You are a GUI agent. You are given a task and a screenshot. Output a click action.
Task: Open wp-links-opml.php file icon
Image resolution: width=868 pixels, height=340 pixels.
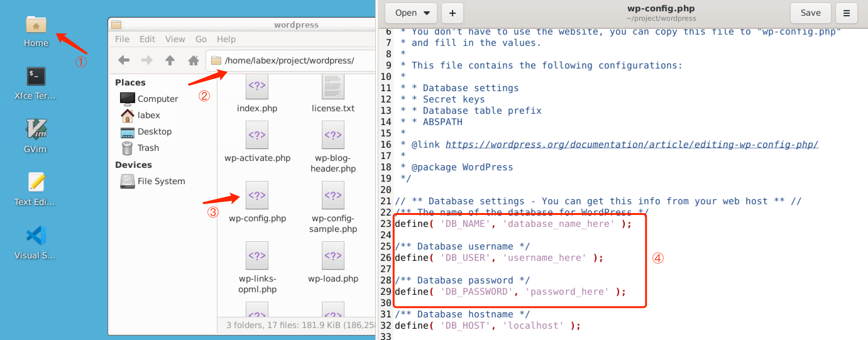(257, 255)
